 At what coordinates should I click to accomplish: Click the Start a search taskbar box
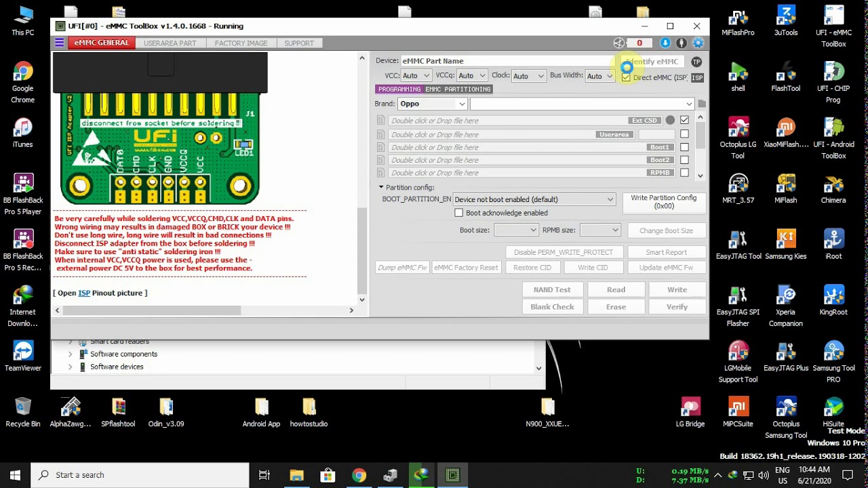pyautogui.click(x=140, y=475)
